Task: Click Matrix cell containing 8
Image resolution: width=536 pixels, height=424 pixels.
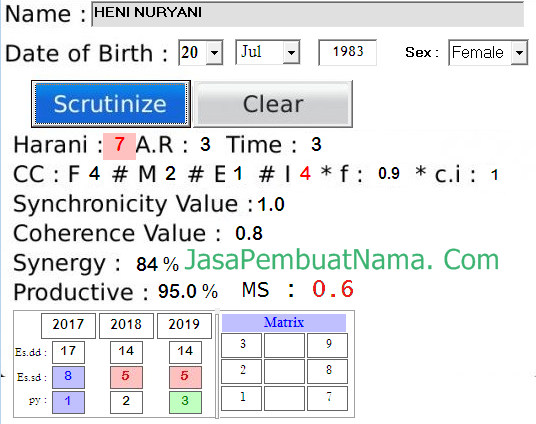Action: pos(327,371)
